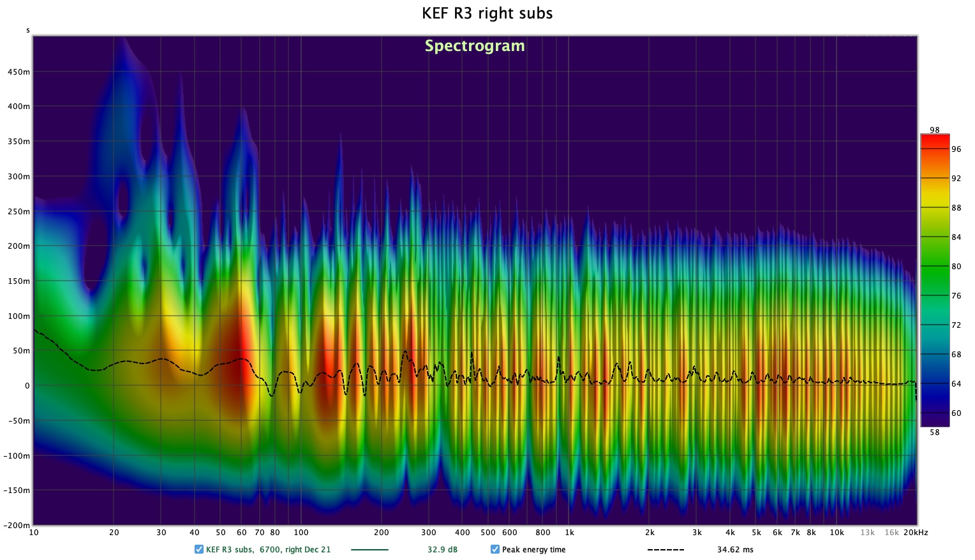
Task: Click the 'Peak energy time' legend label
Action: tap(534, 550)
